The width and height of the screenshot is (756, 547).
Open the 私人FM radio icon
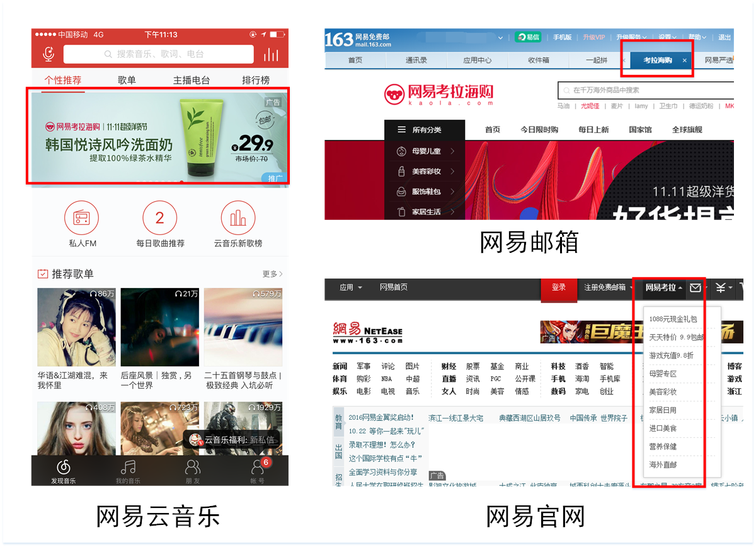(82, 218)
